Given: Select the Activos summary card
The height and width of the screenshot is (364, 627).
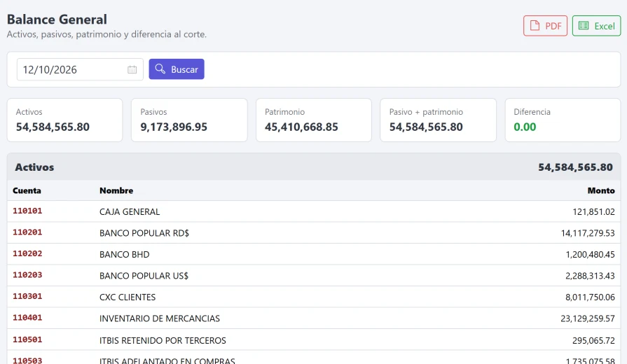Looking at the screenshot, I should tap(64, 120).
